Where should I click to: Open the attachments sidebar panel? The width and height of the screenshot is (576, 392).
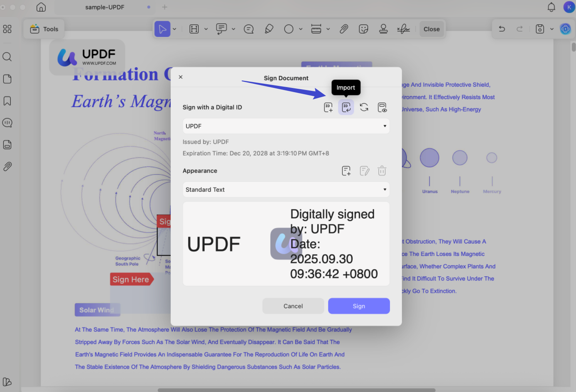pos(7,167)
